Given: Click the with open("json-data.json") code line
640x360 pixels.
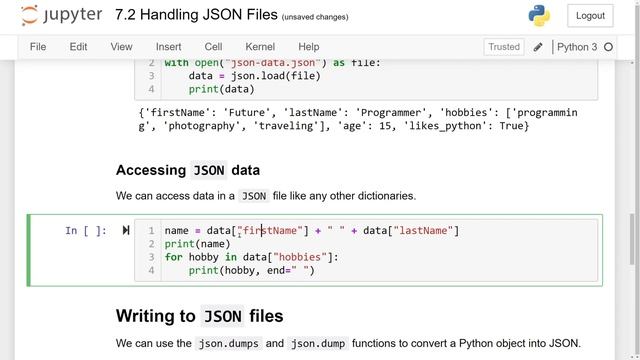Looking at the screenshot, I should point(273,63).
